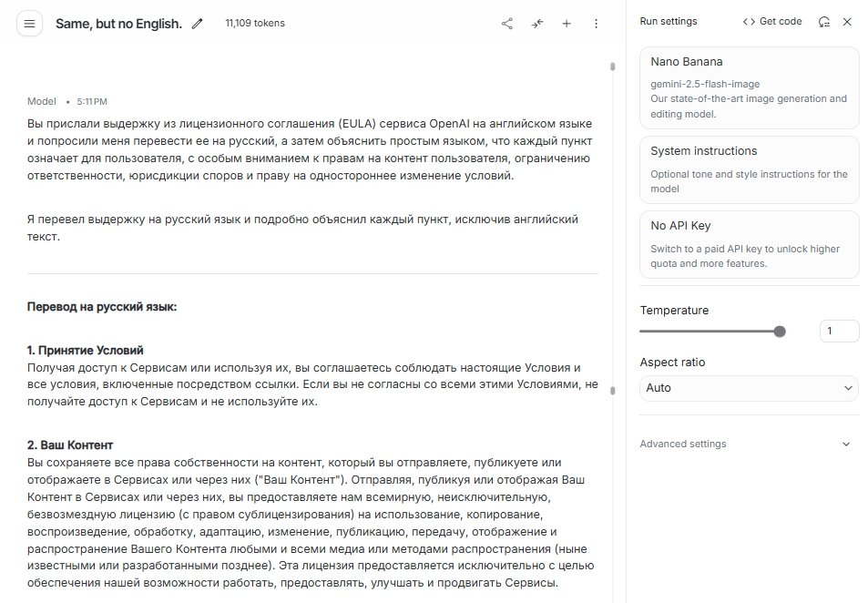The width and height of the screenshot is (868, 603).
Task: Click the prompt title 'Same, but no English.'
Action: [x=118, y=24]
